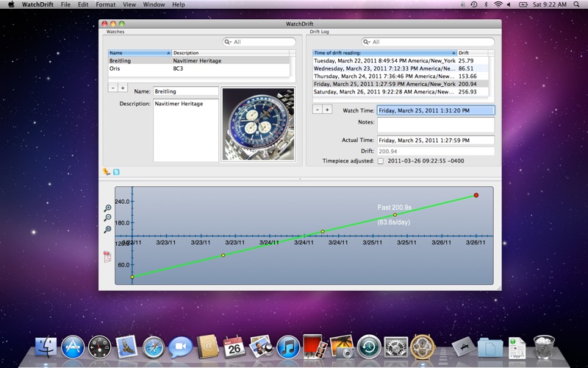Click the Watches search field
Viewport: 588px width, 368px height.
pos(259,42)
